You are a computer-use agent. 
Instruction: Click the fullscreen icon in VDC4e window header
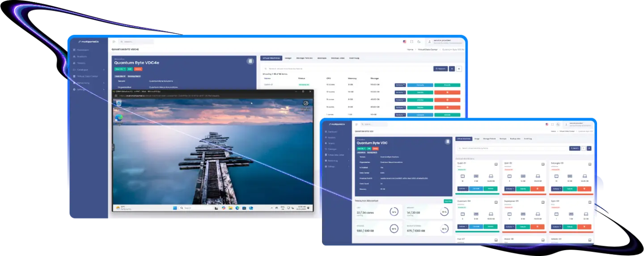point(412,42)
